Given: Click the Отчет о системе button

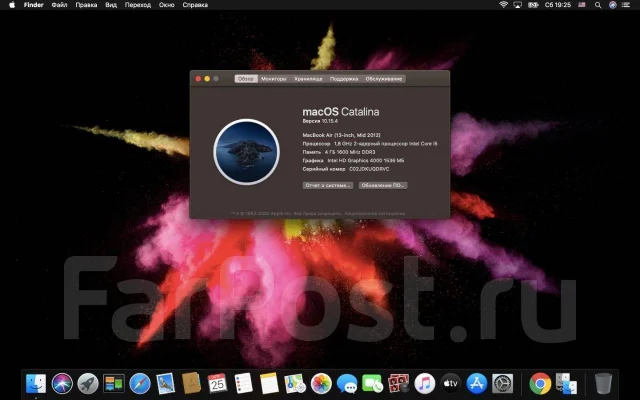Looking at the screenshot, I should pos(328,185).
